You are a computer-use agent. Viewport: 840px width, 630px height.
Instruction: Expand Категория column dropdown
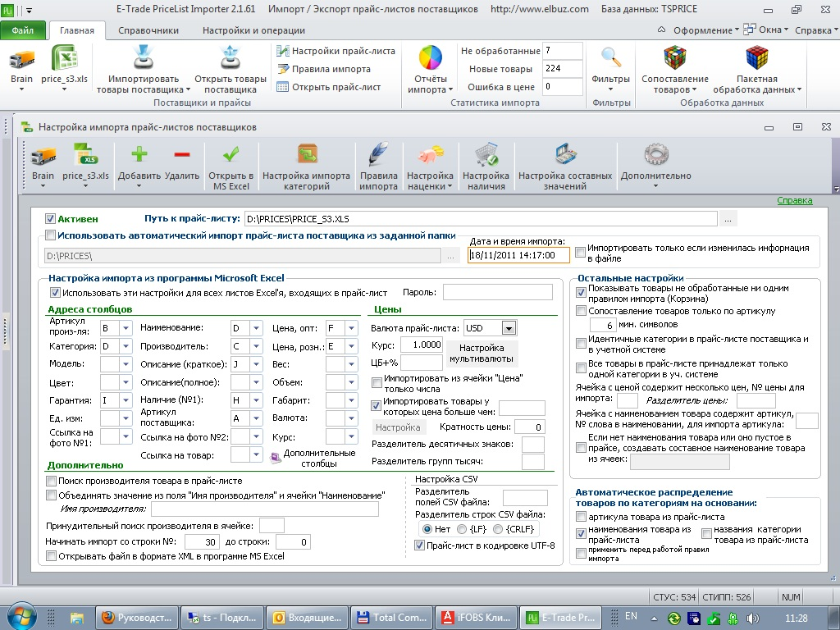point(126,346)
